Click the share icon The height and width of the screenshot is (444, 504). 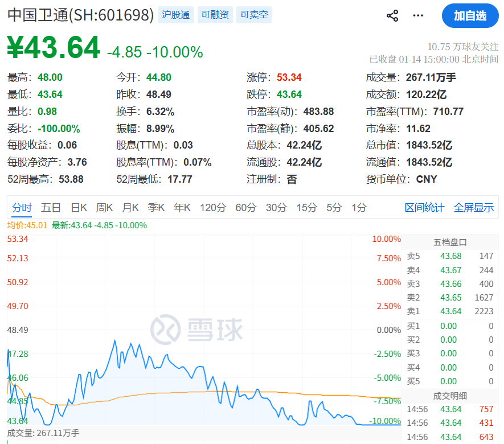tap(392, 16)
